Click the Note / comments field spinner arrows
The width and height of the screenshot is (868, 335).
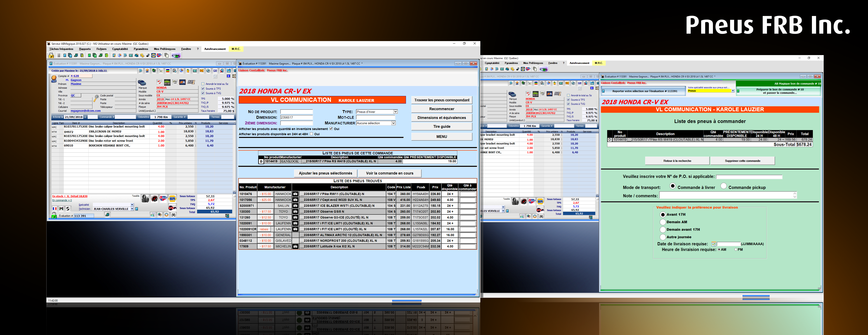pos(795,195)
